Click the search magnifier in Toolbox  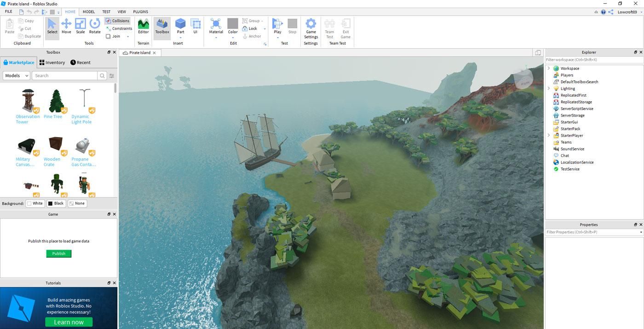pyautogui.click(x=102, y=75)
